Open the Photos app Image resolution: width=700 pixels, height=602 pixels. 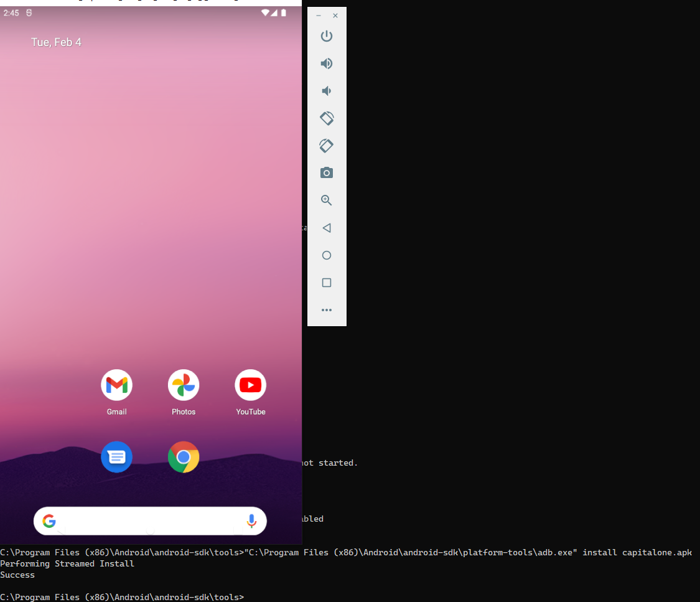184,385
